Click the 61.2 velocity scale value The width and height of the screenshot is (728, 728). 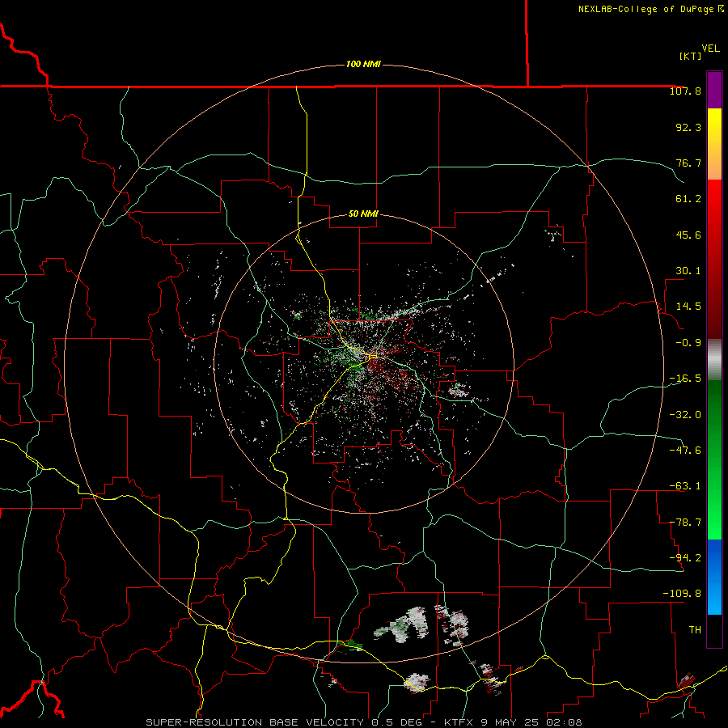click(688, 199)
